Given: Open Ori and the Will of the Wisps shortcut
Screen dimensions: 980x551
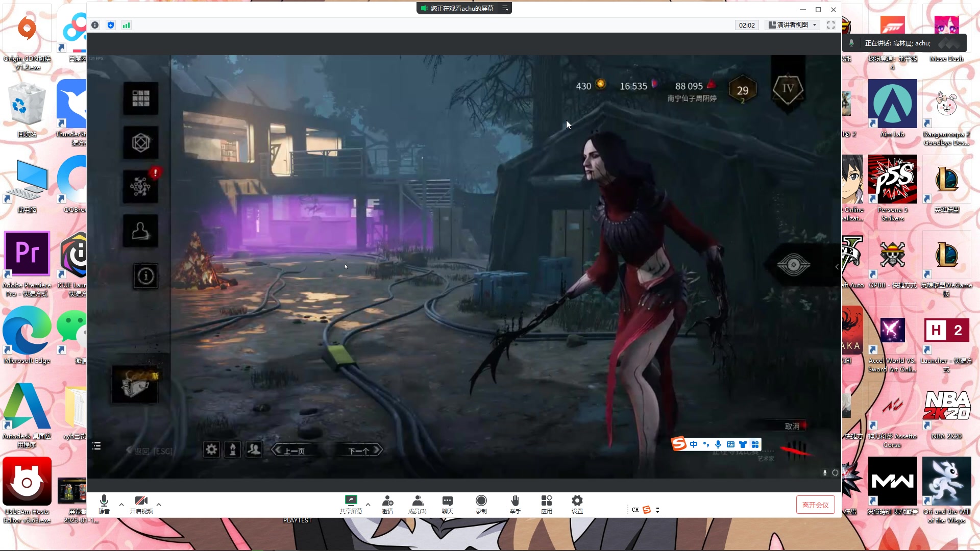Looking at the screenshot, I should tap(946, 490).
